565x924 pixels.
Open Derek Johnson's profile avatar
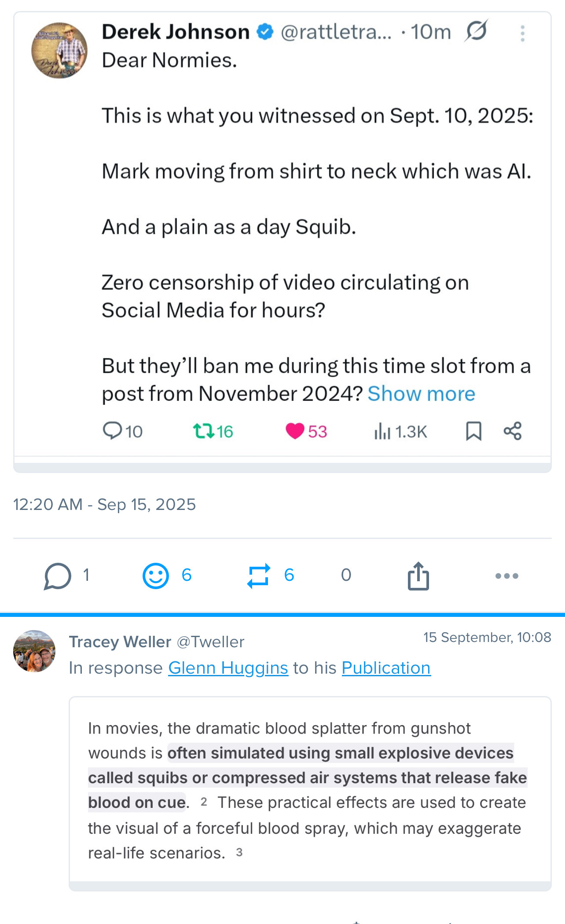click(x=59, y=51)
